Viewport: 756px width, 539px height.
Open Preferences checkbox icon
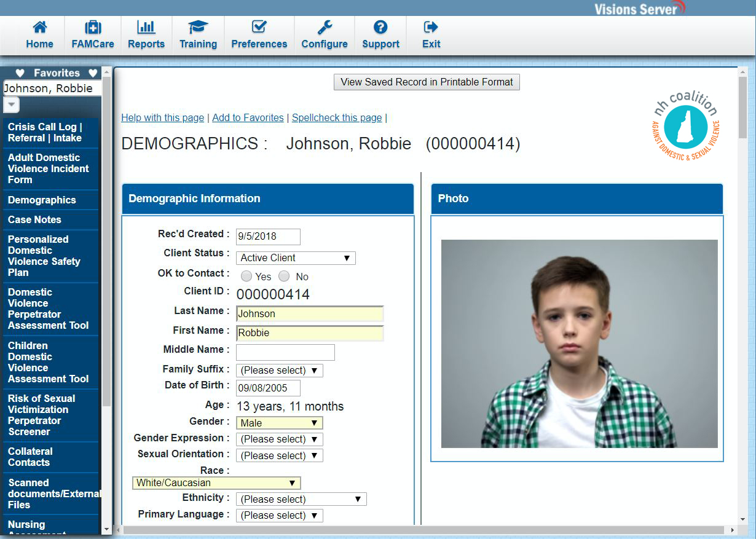click(x=259, y=27)
